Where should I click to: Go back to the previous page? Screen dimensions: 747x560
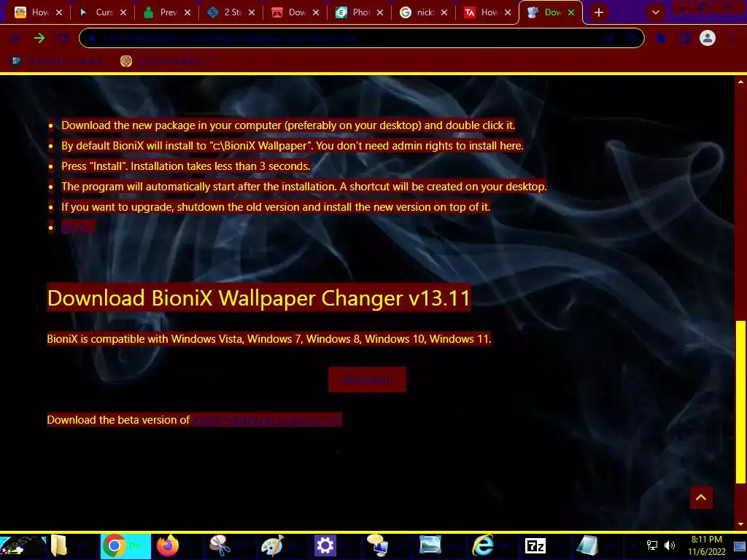[16, 38]
